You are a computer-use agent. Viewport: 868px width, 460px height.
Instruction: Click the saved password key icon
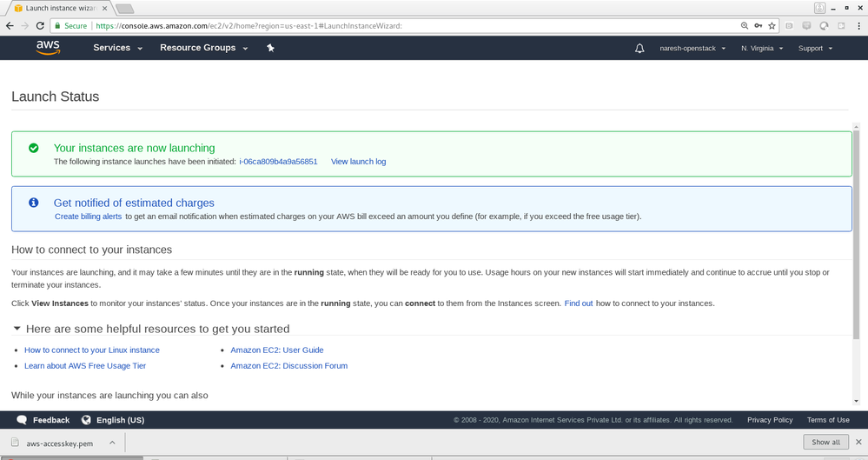point(759,26)
